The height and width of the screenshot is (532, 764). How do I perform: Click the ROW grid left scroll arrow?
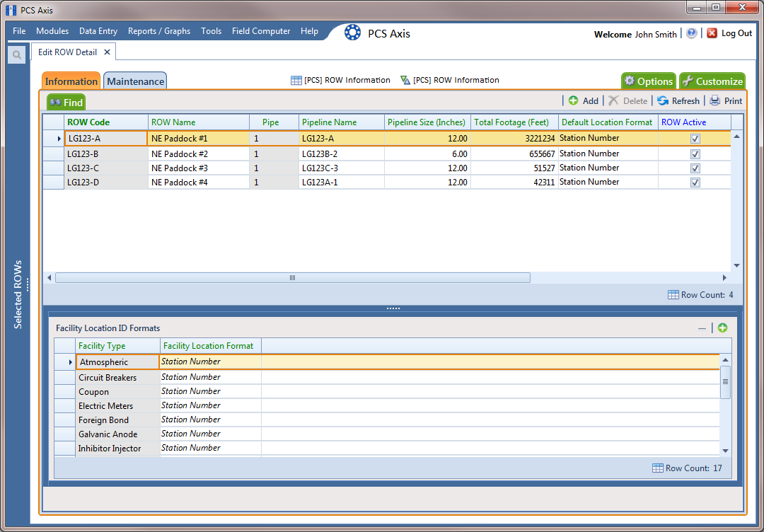49,278
